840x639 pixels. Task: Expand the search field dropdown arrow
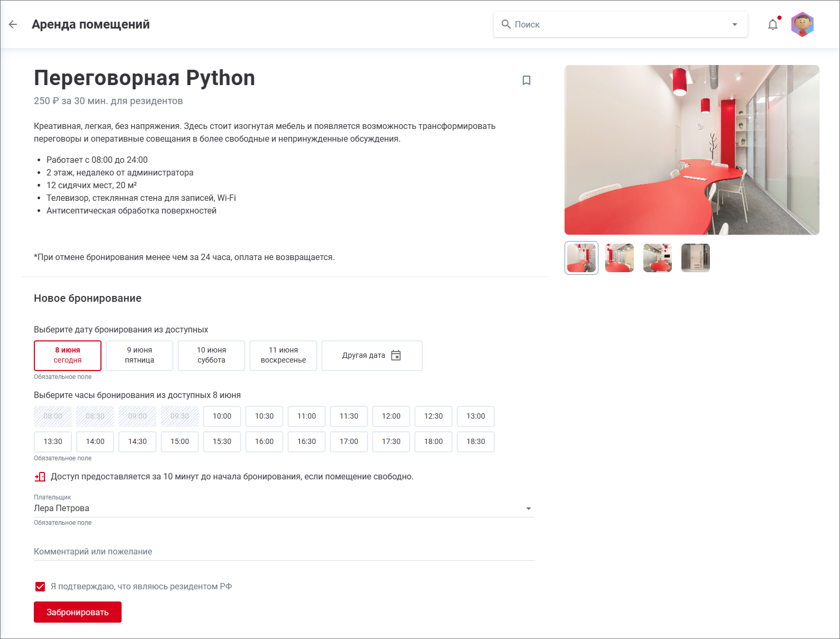pyautogui.click(x=735, y=24)
